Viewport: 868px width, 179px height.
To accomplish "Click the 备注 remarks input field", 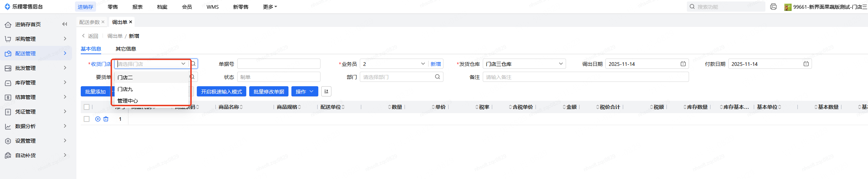I will 585,77.
